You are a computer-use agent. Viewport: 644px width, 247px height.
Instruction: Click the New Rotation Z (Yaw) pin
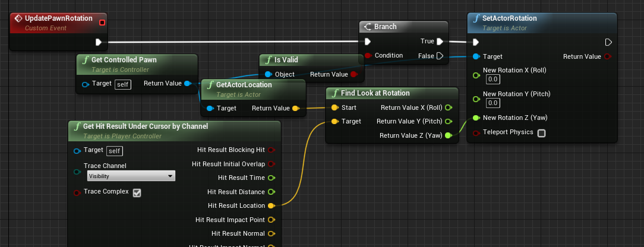(x=476, y=118)
